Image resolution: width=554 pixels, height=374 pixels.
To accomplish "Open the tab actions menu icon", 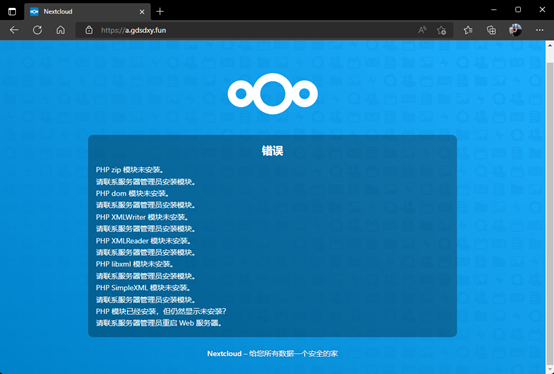I will 12,12.
